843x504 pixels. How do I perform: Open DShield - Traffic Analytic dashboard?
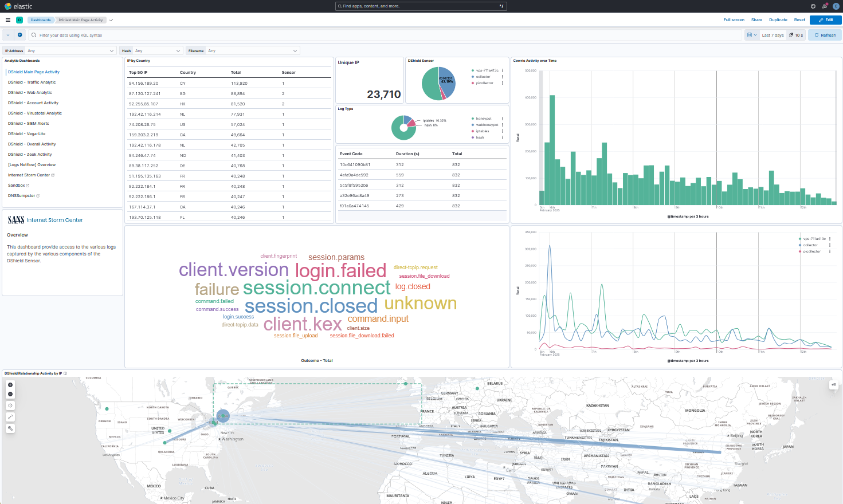(x=32, y=82)
